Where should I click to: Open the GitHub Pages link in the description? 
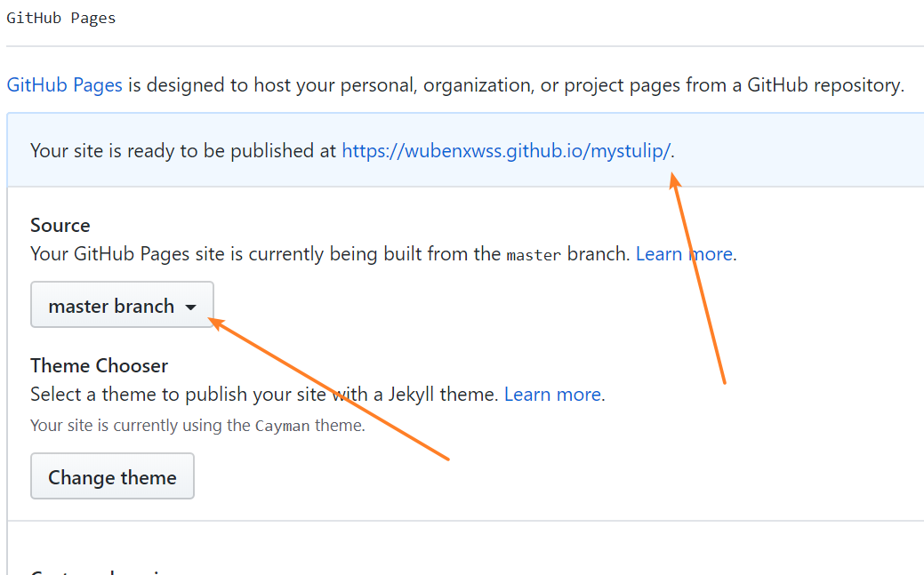pyautogui.click(x=65, y=85)
